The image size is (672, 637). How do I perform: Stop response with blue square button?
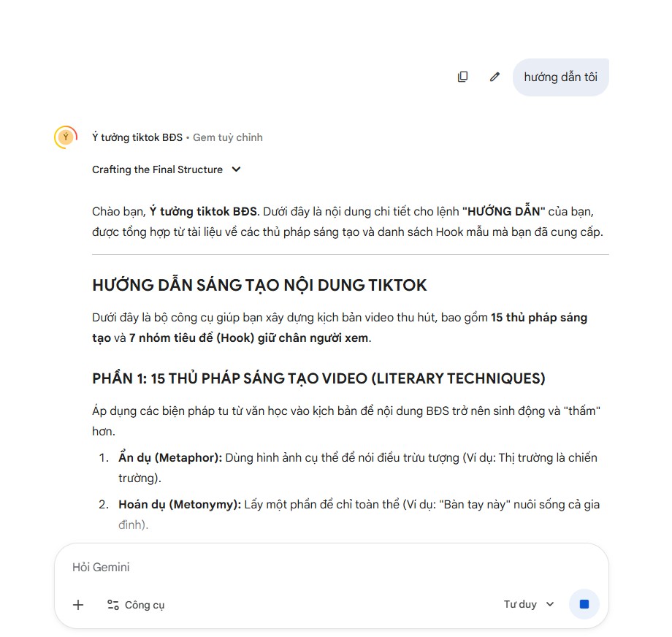pos(584,604)
